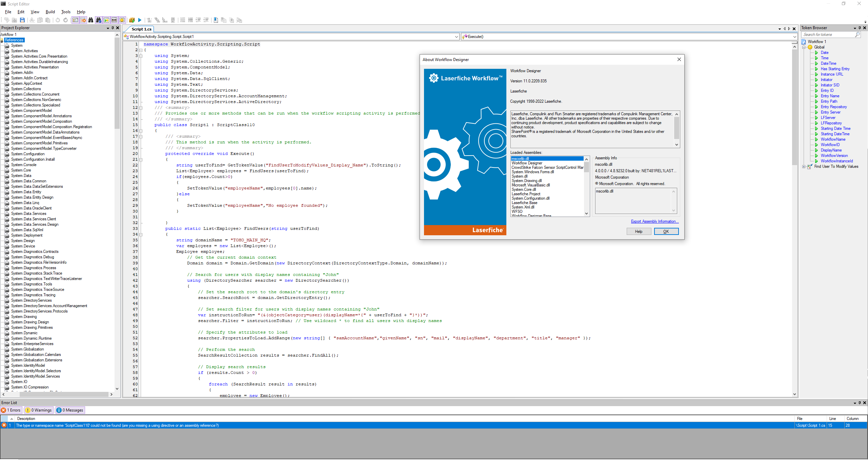Open the Error List panel options arrow
868x460 pixels.
(855, 403)
